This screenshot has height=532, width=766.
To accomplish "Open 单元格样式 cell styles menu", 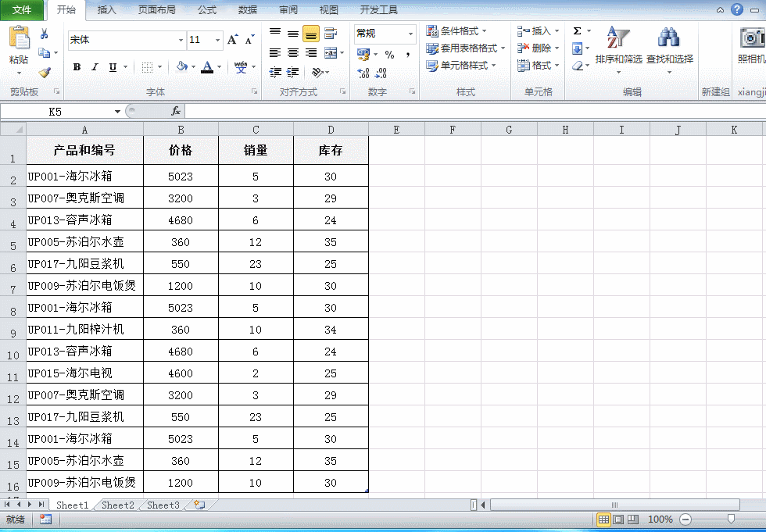I will [460, 66].
